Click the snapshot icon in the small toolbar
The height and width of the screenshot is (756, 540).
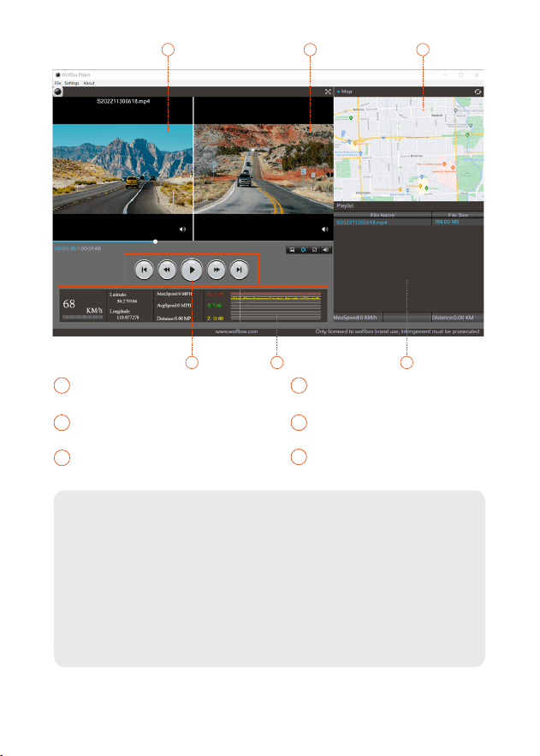(x=292, y=250)
